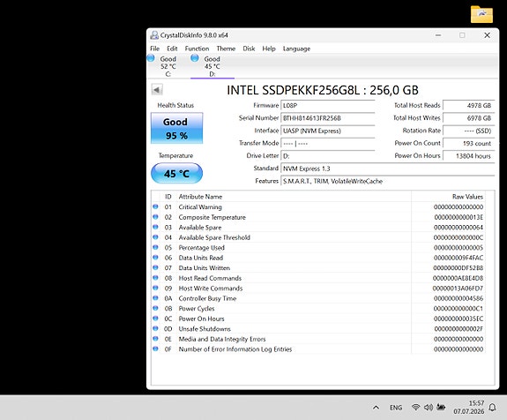Click the CrystalDiskInfo title bar app icon
The width and height of the screenshot is (507, 420).
pos(154,35)
